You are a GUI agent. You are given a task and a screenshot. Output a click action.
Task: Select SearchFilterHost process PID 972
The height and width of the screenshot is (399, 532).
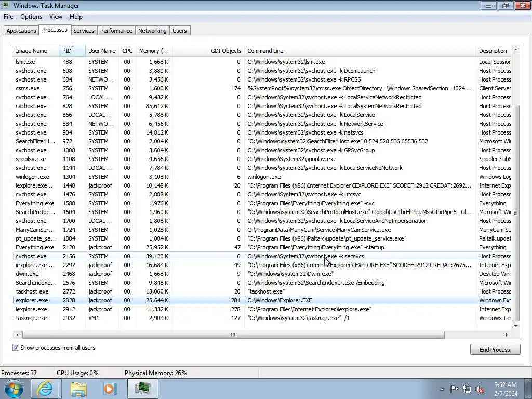(262, 141)
